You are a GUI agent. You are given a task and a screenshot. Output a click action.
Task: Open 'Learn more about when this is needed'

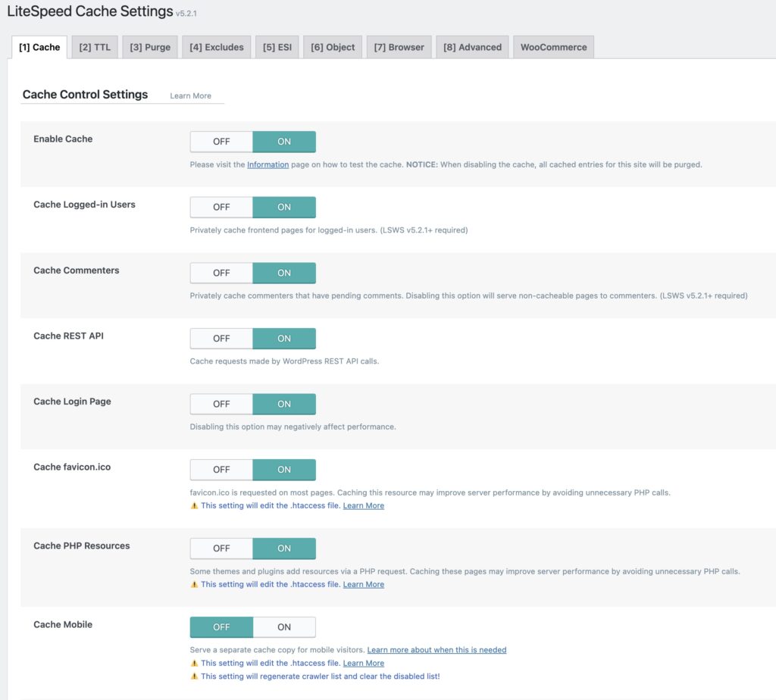pos(436,650)
